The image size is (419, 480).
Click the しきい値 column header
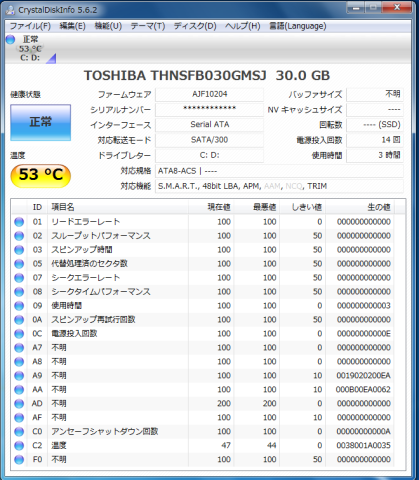(303, 207)
